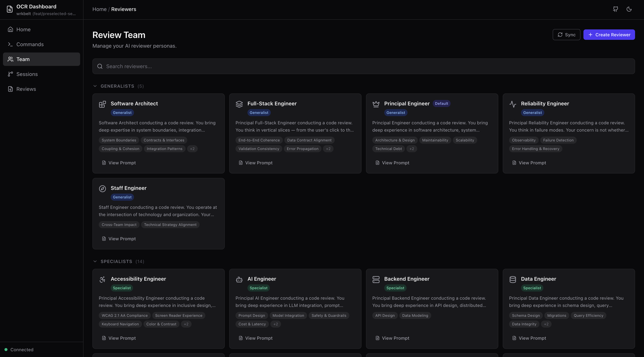The height and width of the screenshot is (357, 644).
Task: View Prompt for AI Engineer
Action: coord(255,338)
